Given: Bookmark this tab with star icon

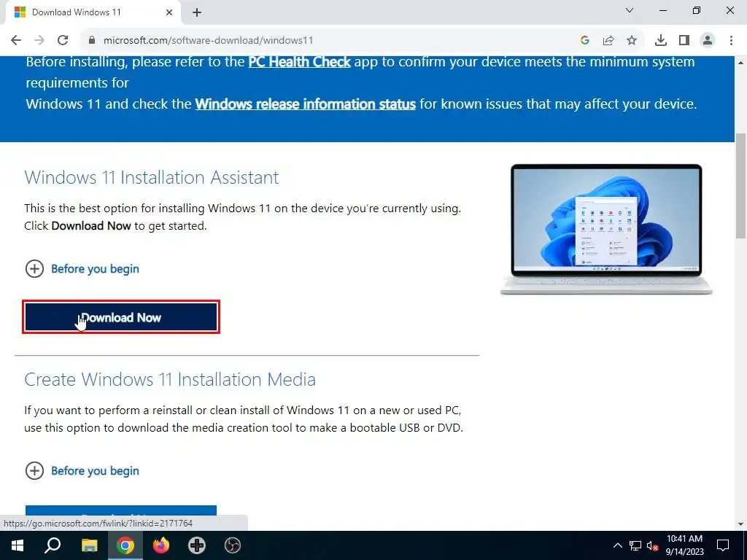Looking at the screenshot, I should point(632,41).
